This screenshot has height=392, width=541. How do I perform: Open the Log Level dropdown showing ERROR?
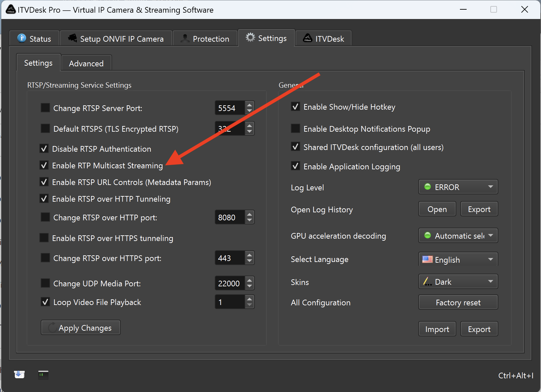tap(458, 187)
